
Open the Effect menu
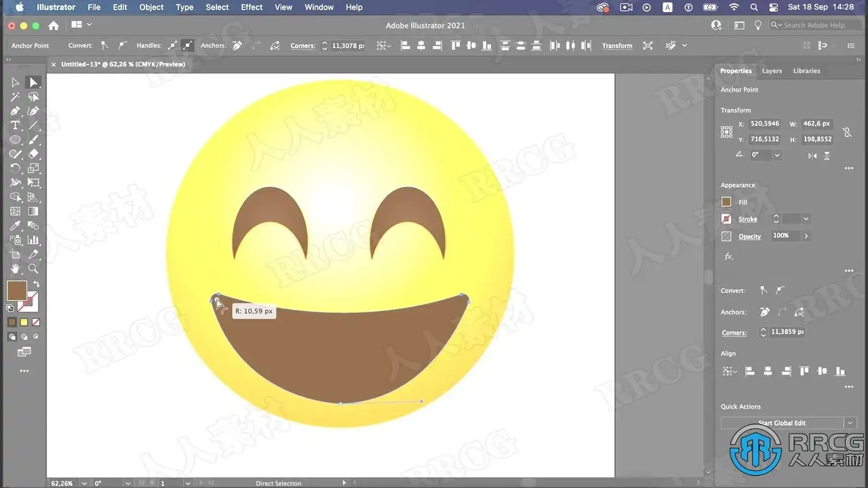(x=252, y=7)
